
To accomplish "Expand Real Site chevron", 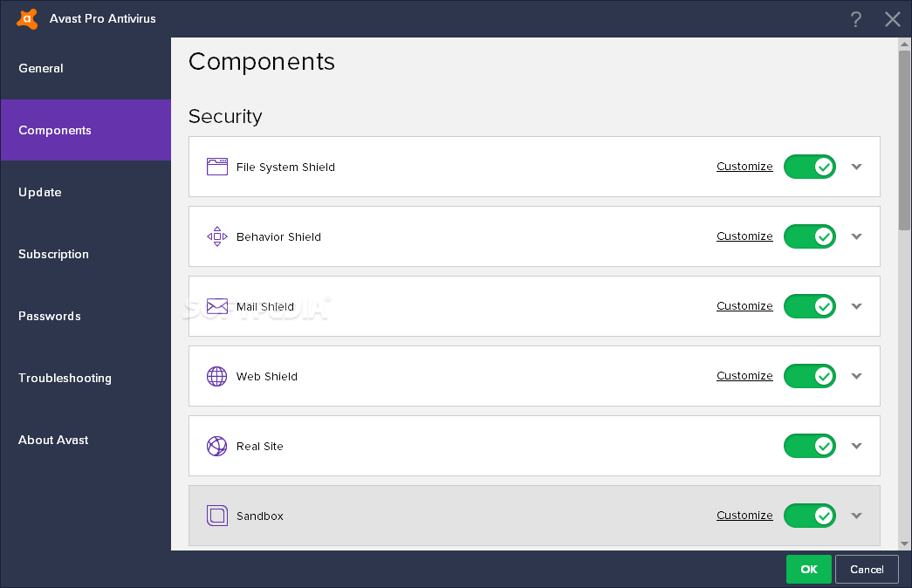I will (x=856, y=446).
